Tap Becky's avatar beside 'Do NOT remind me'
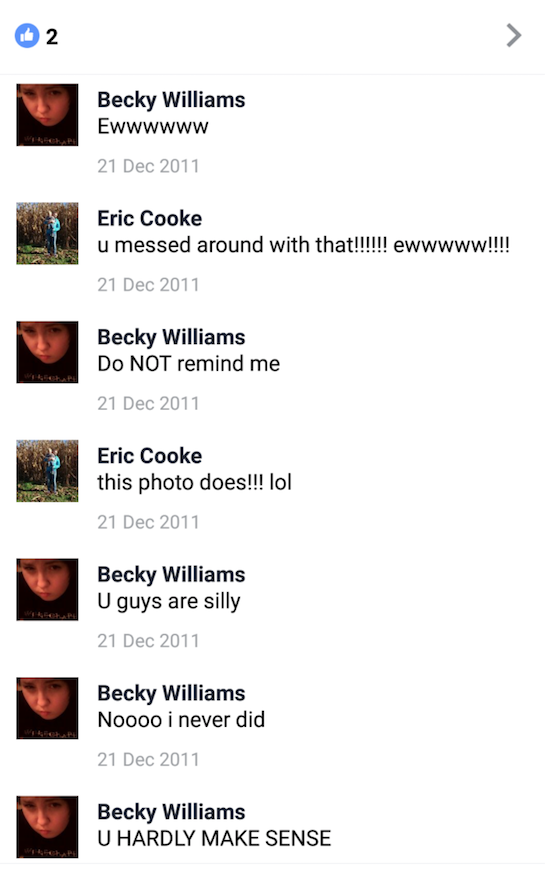The width and height of the screenshot is (545, 870). 47,352
